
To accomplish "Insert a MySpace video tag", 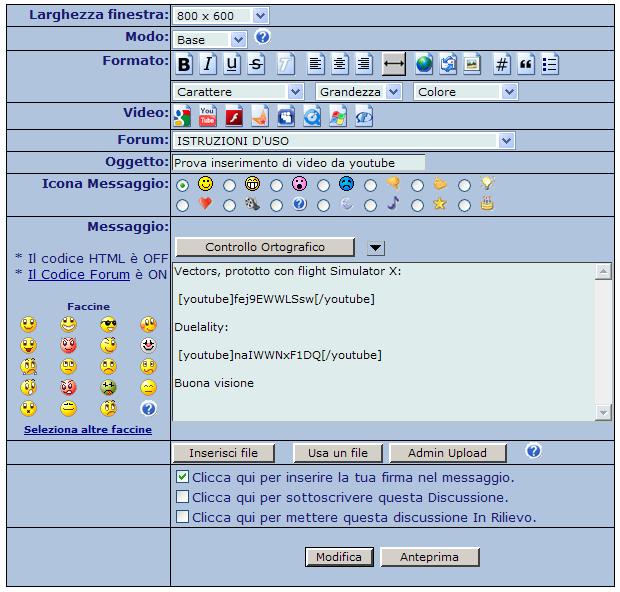I will (x=286, y=116).
